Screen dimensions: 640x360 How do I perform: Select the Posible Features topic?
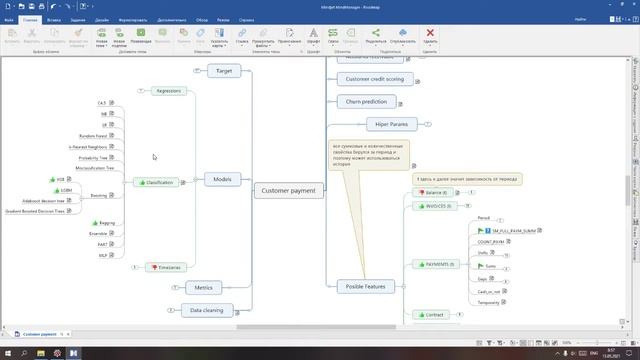pyautogui.click(x=365, y=287)
